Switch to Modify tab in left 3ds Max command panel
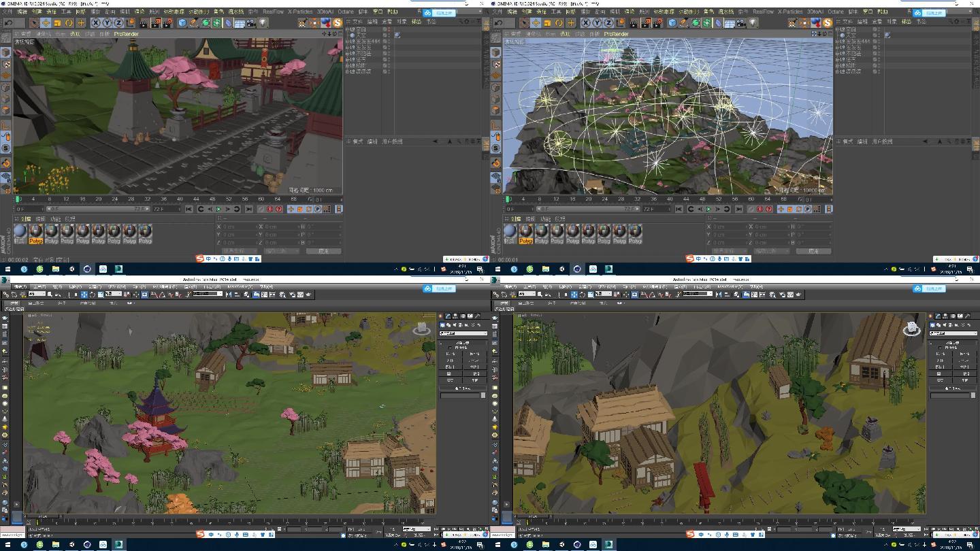The image size is (980, 551). [x=448, y=316]
